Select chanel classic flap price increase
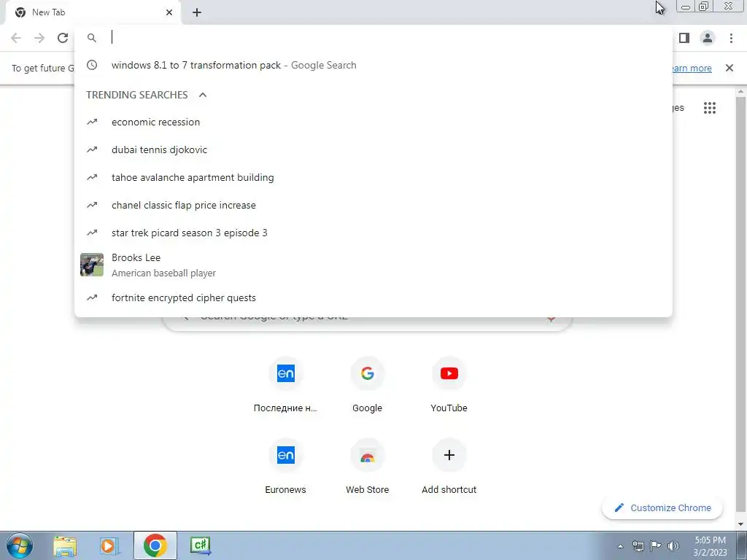Screen dimensions: 747x560 point(373,205)
